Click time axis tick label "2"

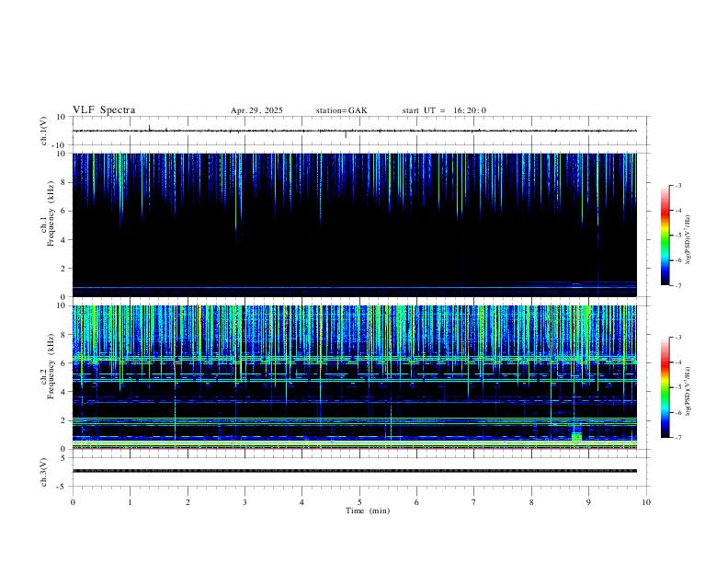[188, 502]
